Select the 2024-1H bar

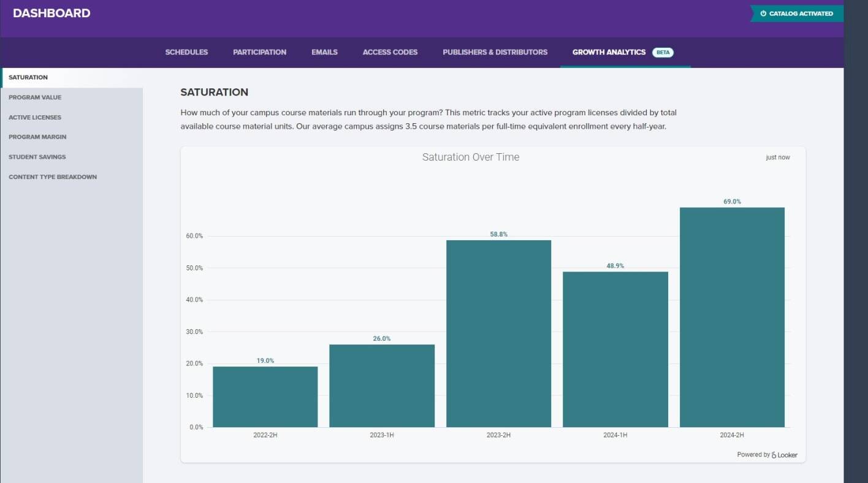click(x=615, y=349)
